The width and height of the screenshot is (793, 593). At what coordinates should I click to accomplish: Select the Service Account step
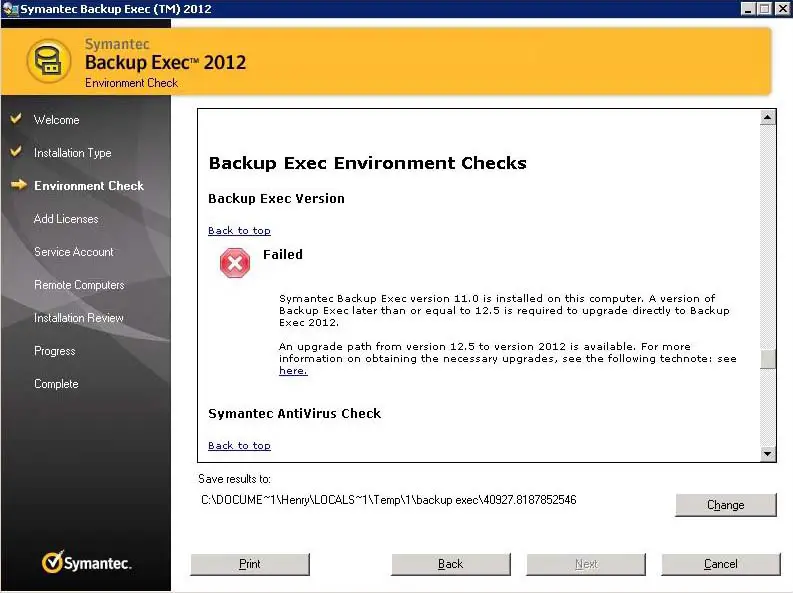73,252
